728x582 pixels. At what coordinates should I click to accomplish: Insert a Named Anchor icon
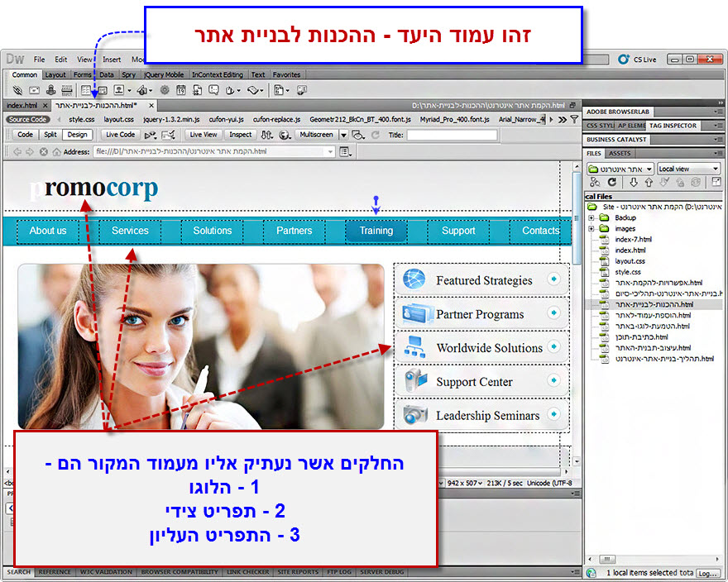[51, 90]
